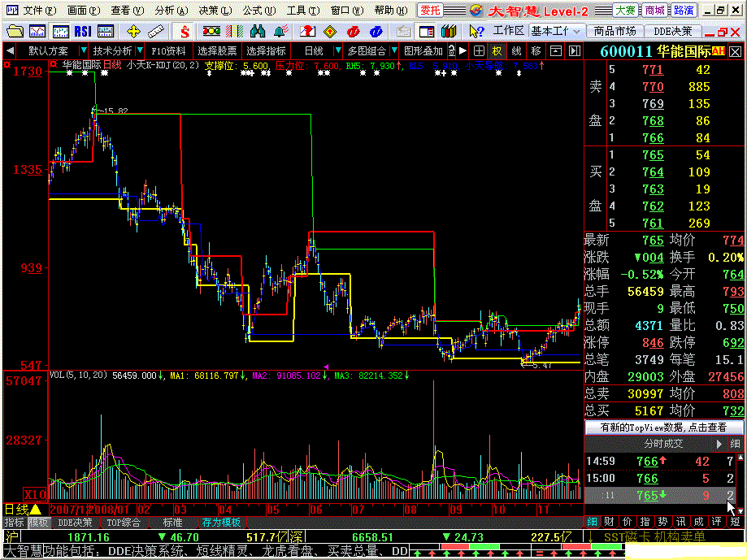Viewport: 747px width, 560px height.
Task: Open the 画面(P) menu
Action: coord(84,10)
